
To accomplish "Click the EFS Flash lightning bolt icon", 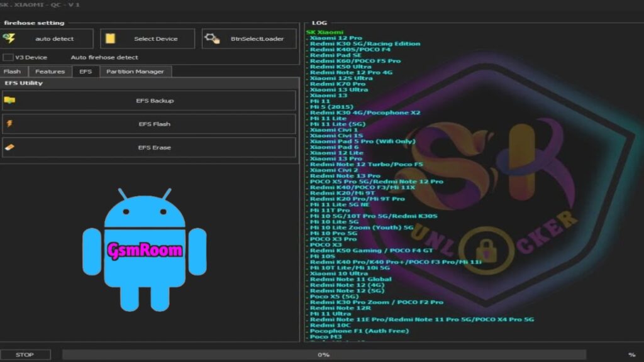I will click(9, 124).
